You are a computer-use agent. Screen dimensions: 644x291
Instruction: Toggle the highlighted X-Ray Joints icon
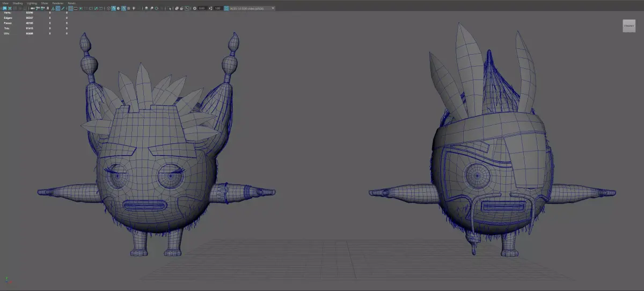[x=187, y=9]
